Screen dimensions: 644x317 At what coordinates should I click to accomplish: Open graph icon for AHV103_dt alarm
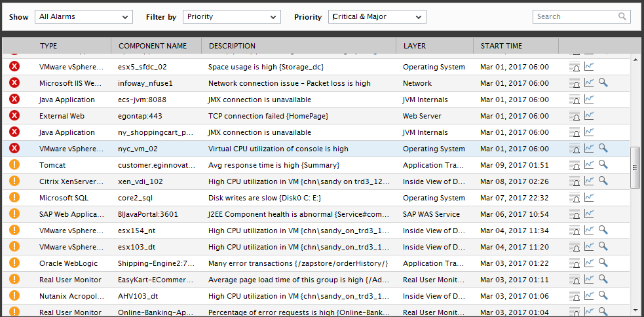point(589,296)
